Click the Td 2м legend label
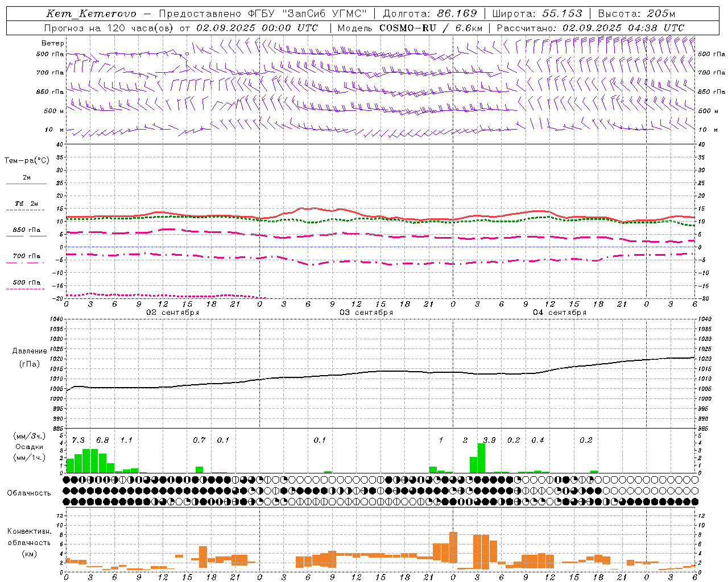The image size is (728, 582). 27,203
